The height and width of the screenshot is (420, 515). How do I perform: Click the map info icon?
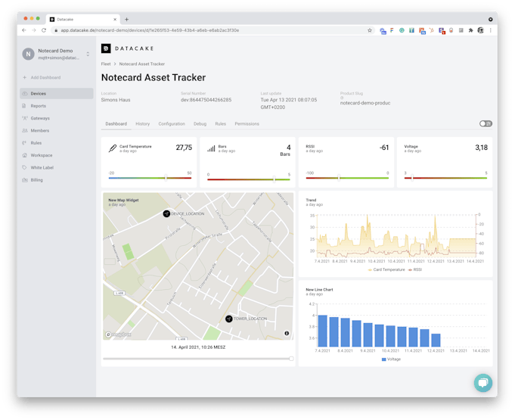click(287, 333)
